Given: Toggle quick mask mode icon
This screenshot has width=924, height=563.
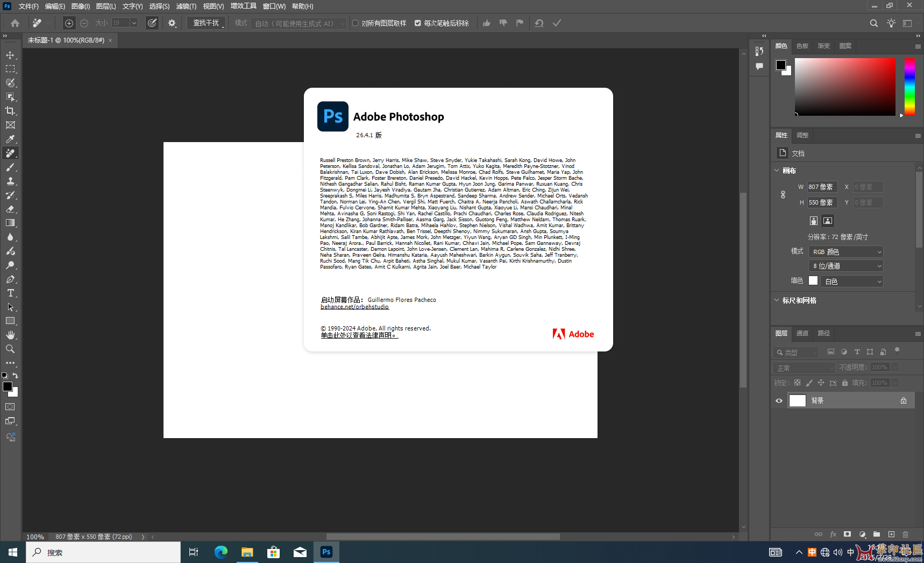Looking at the screenshot, I should coord(10,407).
